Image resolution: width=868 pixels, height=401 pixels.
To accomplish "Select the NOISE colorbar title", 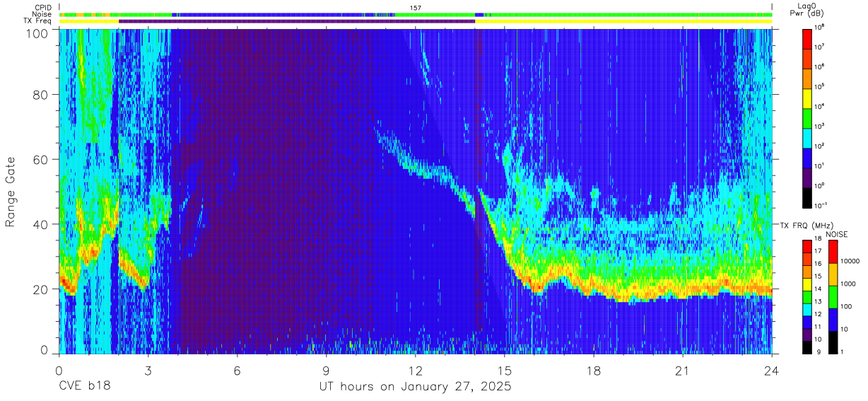I will pos(836,233).
